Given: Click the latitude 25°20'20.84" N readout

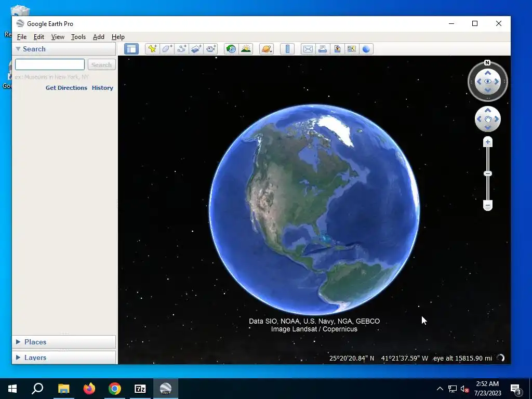Looking at the screenshot, I should [x=352, y=358].
